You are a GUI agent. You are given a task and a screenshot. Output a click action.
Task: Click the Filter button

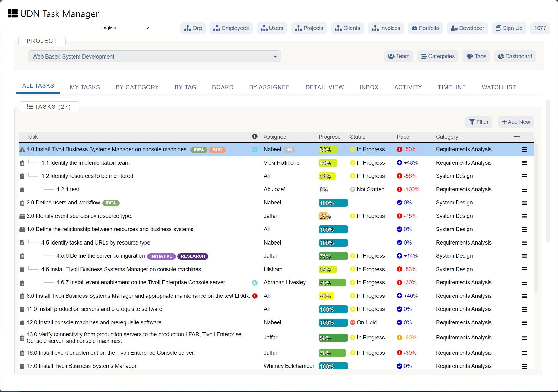(x=479, y=122)
